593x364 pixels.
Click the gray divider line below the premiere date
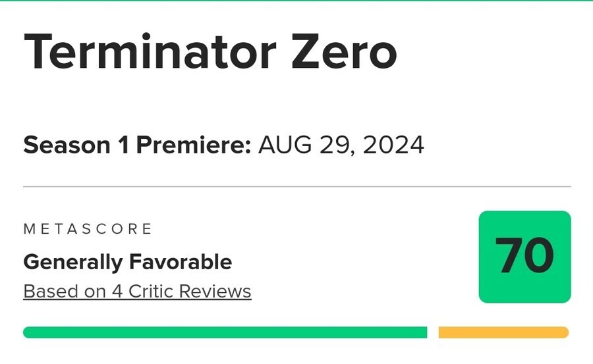pos(296,187)
